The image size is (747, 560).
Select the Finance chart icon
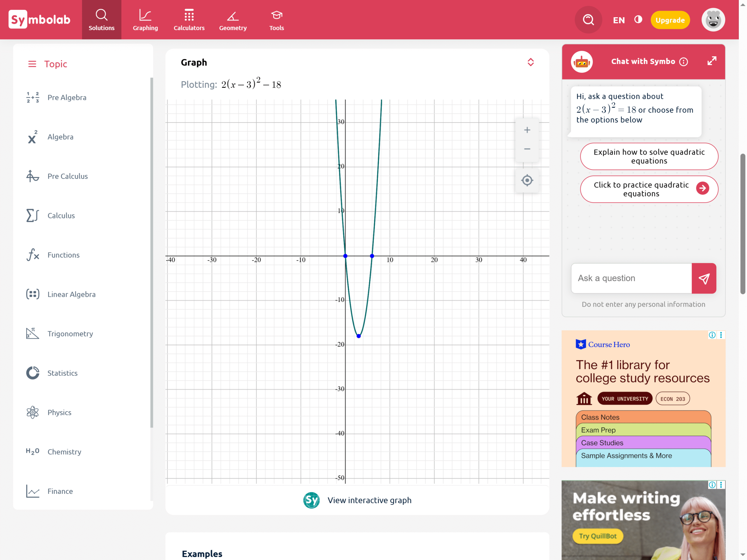33,491
